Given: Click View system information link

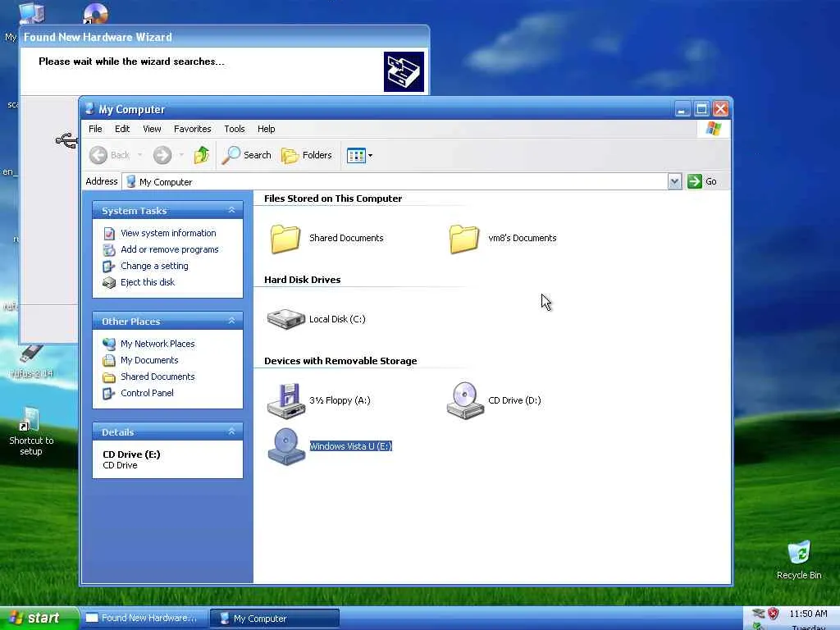Looking at the screenshot, I should 168,233.
